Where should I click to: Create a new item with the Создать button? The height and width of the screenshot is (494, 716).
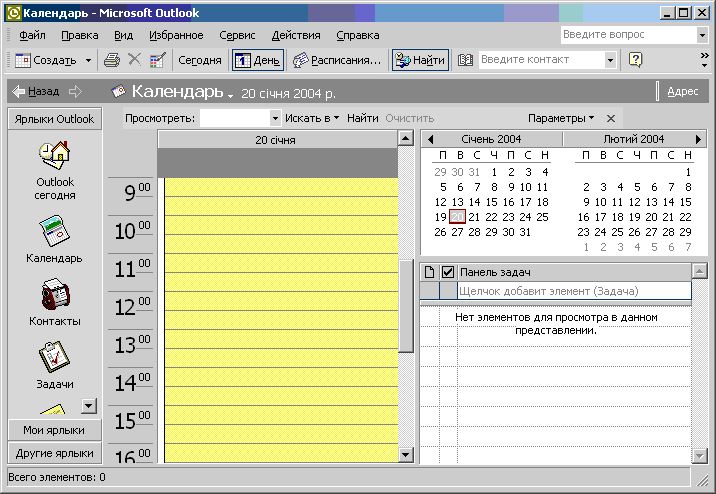(x=46, y=60)
